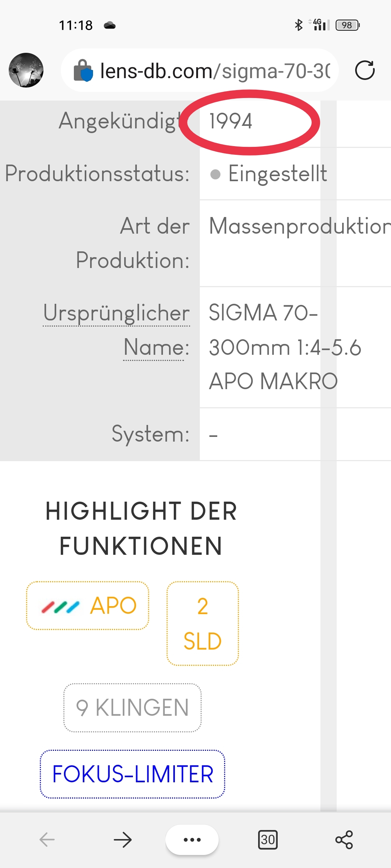Image resolution: width=391 pixels, height=868 pixels.
Task: Open the tab switcher showing 30
Action: (268, 839)
